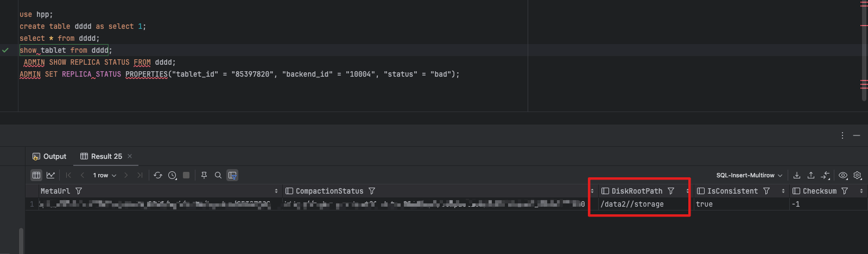Toggle the table view mode button
The image size is (868, 254).
[x=36, y=175]
